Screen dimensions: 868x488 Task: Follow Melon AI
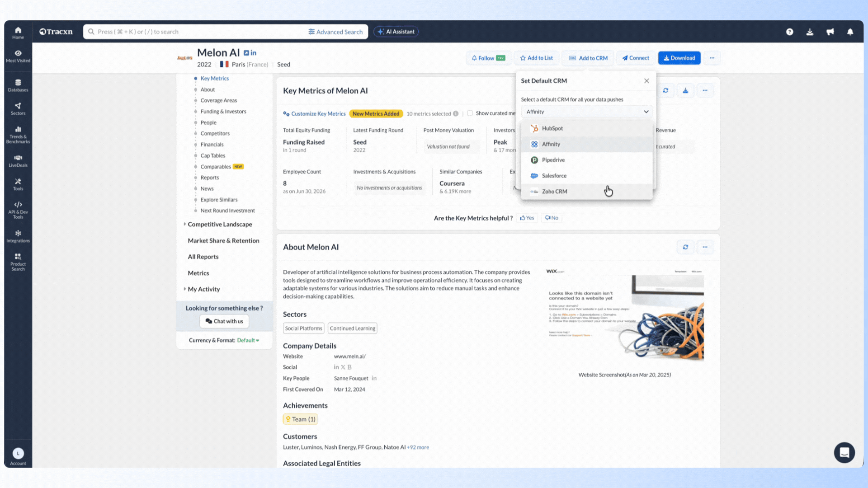tap(488, 58)
